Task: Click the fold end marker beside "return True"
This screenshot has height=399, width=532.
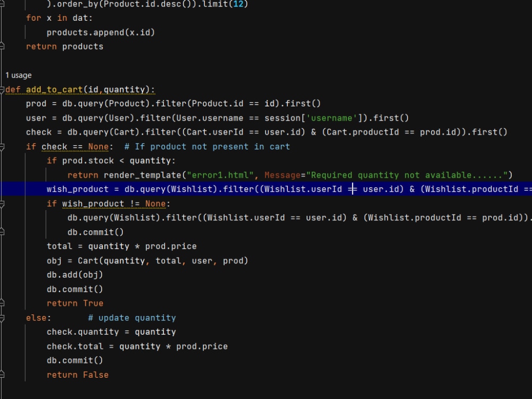Action: pos(2,303)
